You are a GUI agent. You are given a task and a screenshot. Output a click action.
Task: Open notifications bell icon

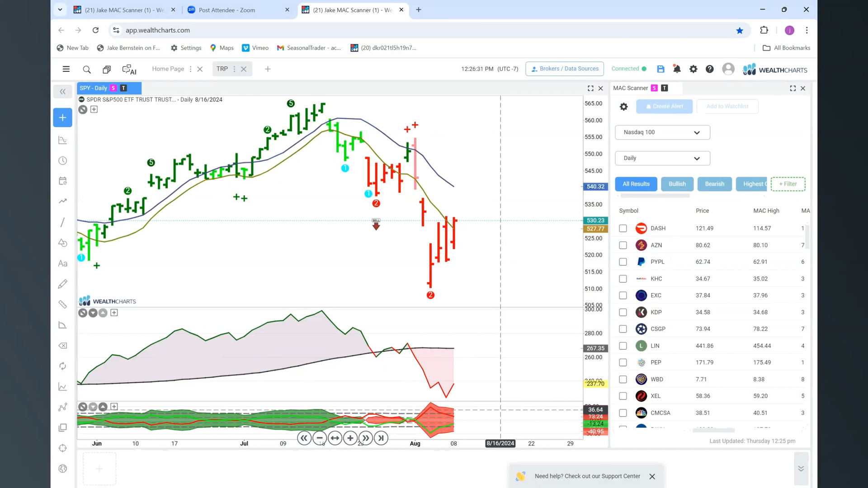(x=677, y=69)
